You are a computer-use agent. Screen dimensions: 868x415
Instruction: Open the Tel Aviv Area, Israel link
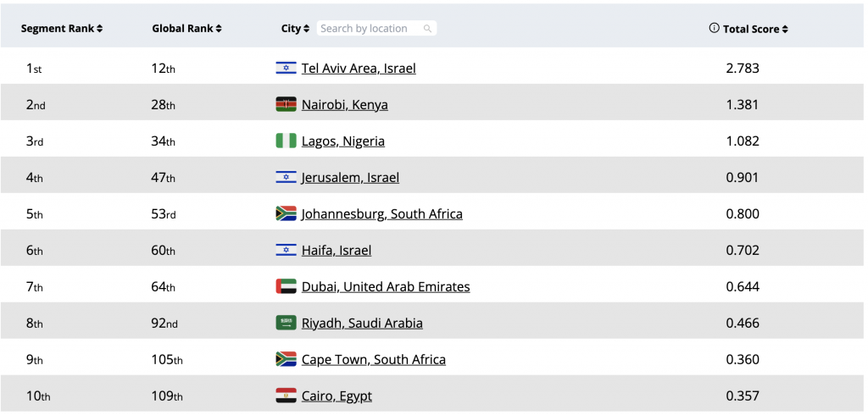point(359,68)
